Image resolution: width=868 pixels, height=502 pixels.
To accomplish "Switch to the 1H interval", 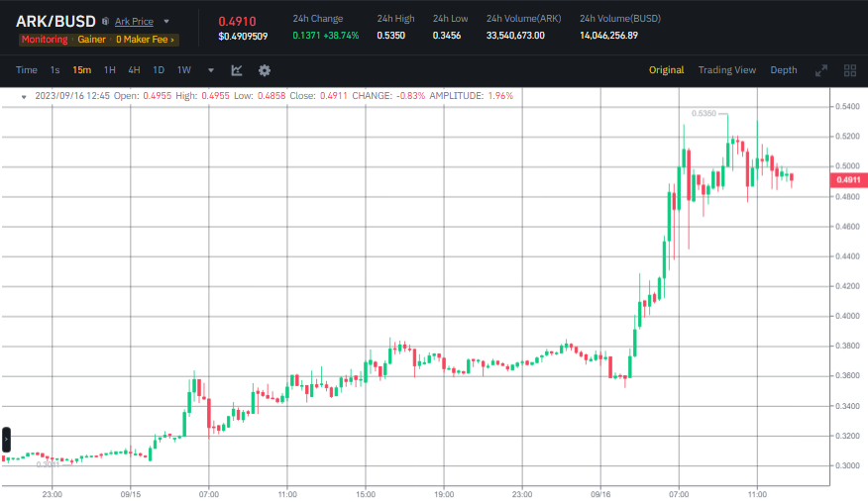I will pos(110,70).
